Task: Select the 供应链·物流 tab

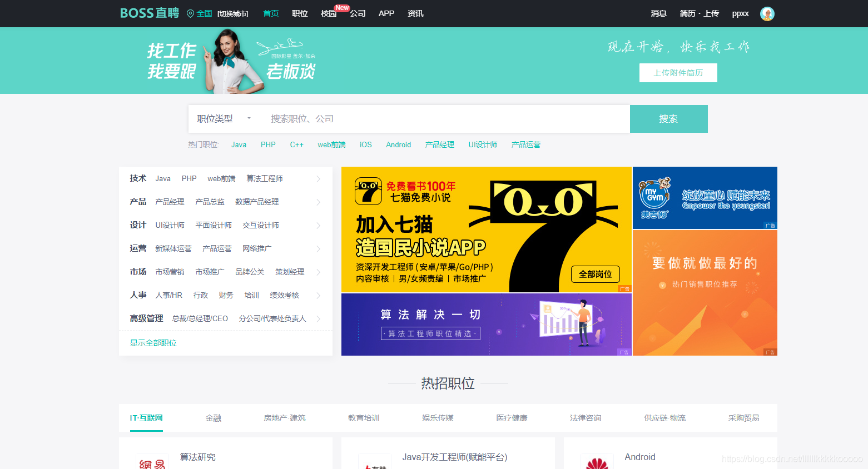Action: coord(664,418)
